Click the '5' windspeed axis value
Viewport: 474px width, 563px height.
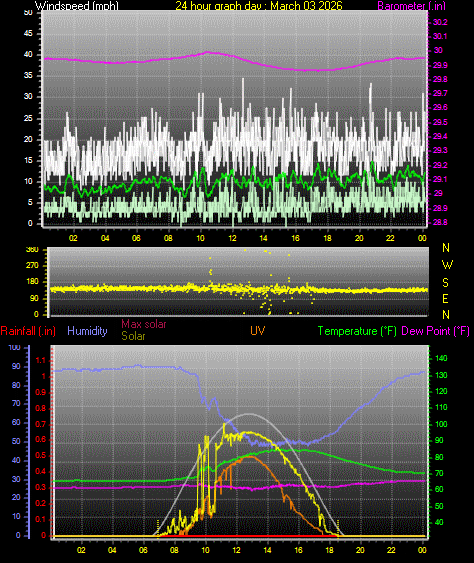[x=30, y=203]
